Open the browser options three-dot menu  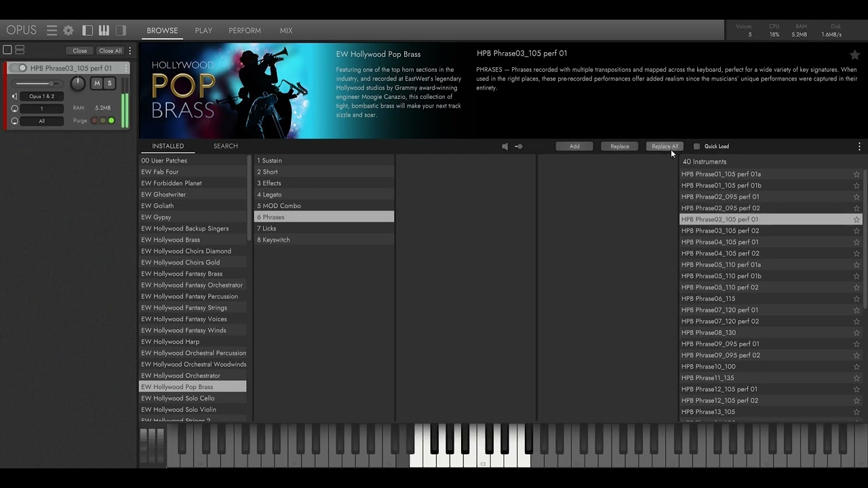859,146
